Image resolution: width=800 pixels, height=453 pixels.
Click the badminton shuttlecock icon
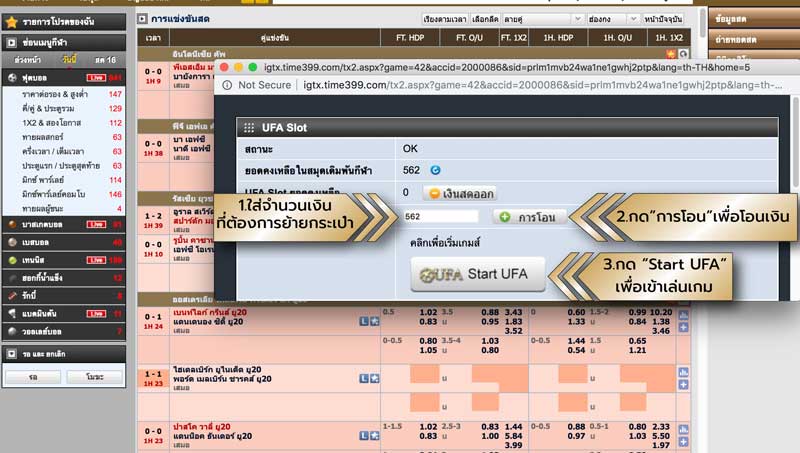tap(12, 314)
